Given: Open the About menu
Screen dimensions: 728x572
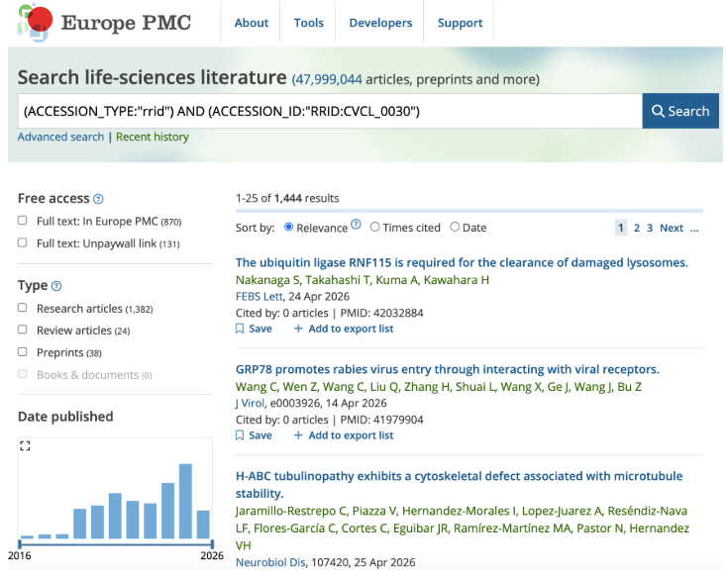Looking at the screenshot, I should 252,23.
